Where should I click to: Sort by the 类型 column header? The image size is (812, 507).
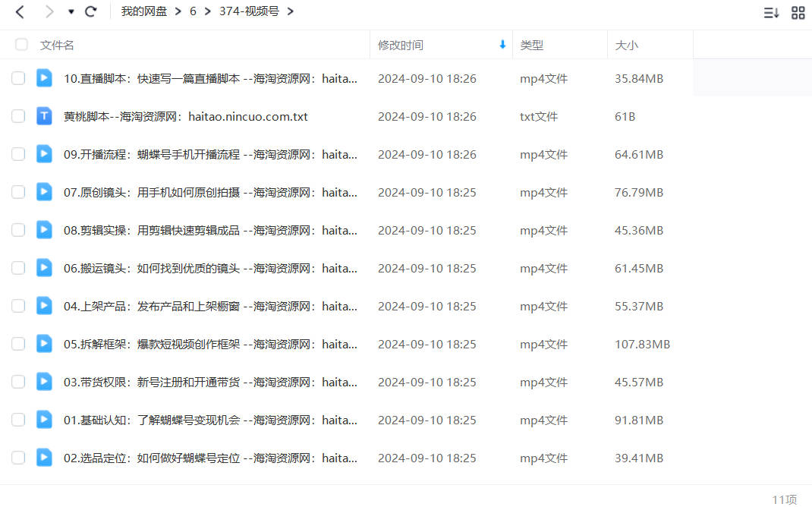pos(531,45)
